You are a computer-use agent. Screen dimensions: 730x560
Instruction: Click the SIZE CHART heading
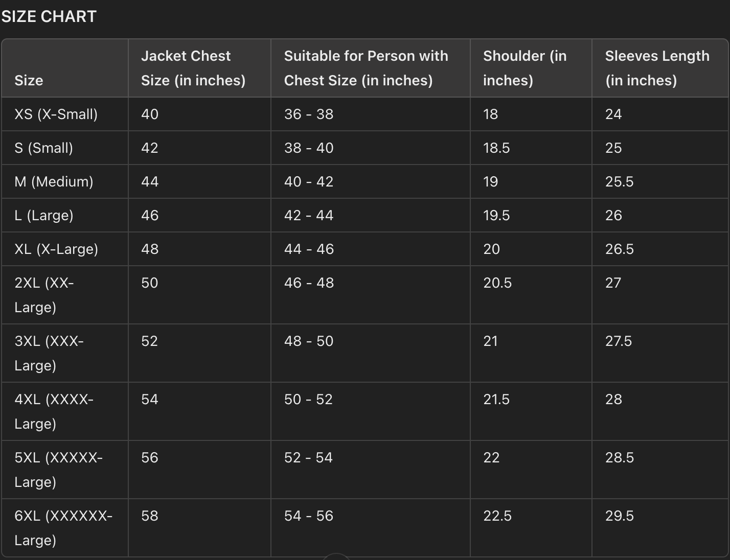[49, 17]
